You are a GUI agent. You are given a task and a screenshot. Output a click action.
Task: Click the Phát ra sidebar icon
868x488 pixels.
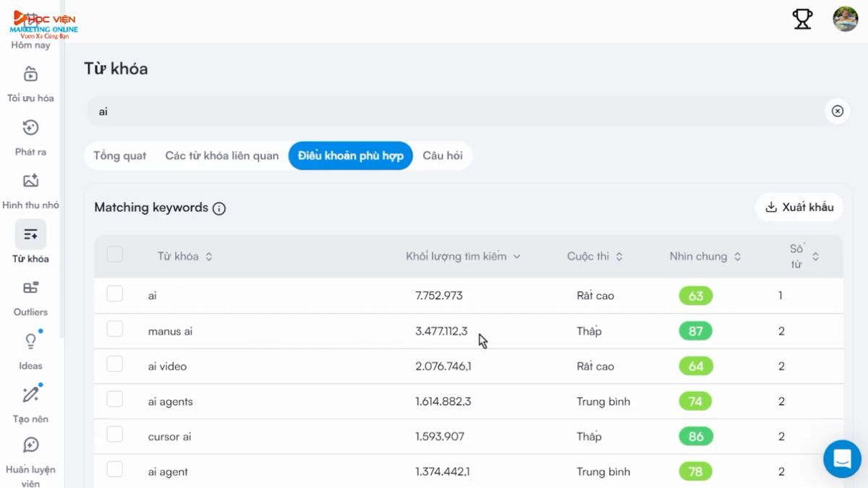tap(30, 128)
